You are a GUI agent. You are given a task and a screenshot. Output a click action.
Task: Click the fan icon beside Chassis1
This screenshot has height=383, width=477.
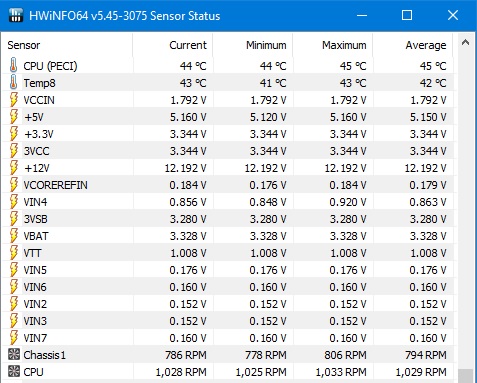14,354
